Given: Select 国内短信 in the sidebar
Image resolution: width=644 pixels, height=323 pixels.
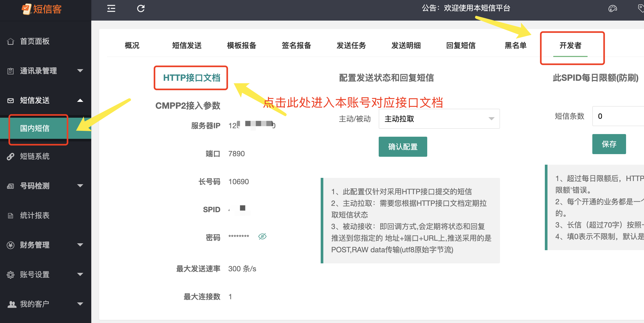Looking at the screenshot, I should pyautogui.click(x=35, y=128).
